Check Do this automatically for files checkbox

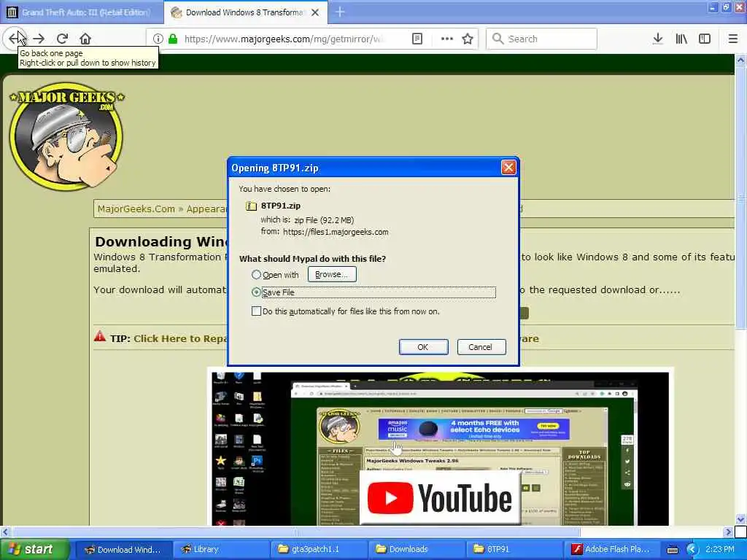click(256, 311)
